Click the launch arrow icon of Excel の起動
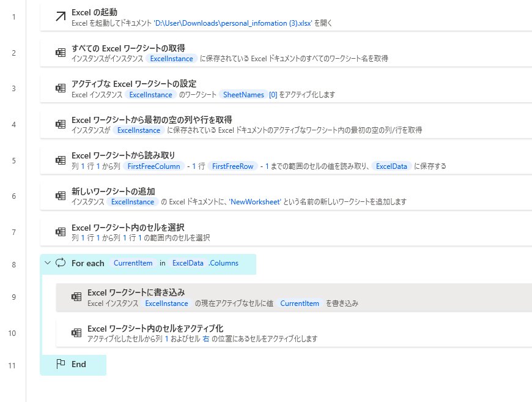 pos(61,17)
